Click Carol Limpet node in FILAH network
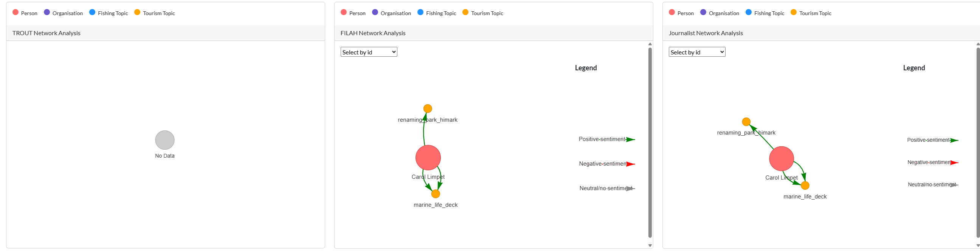 [428, 158]
